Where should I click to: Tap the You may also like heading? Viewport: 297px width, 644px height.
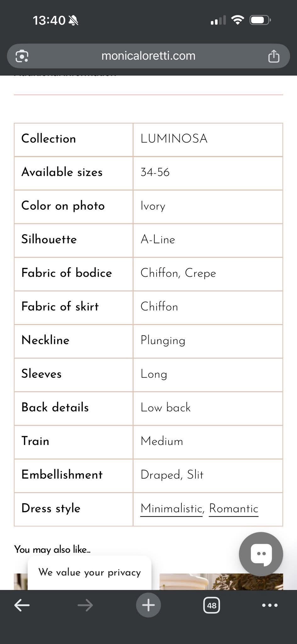point(52,549)
